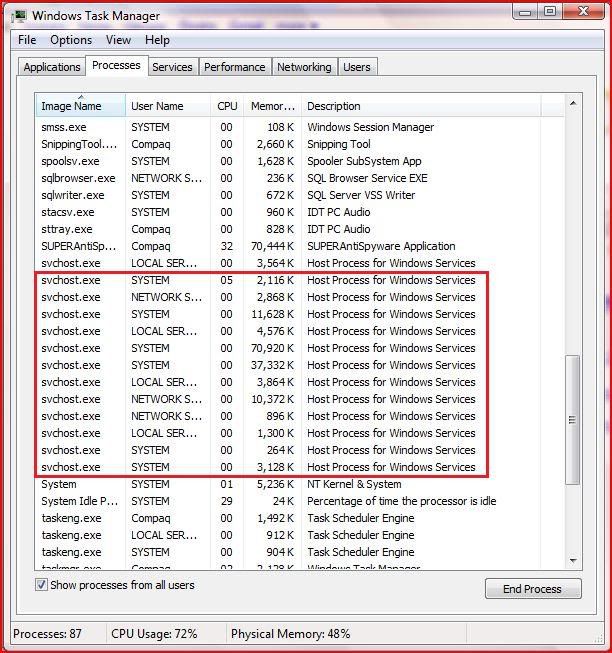Select the Processes tab

click(x=116, y=65)
